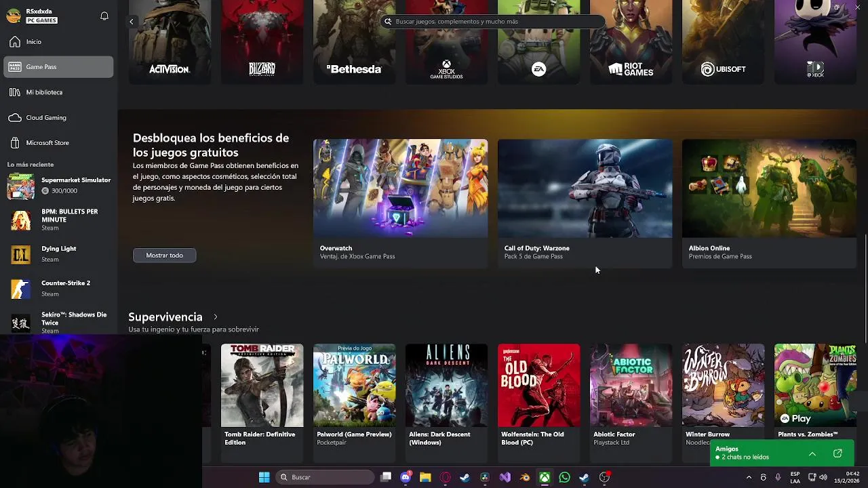Screen dimensions: 868x488
Task: Open WhatsApp from the taskbar
Action: pos(564,478)
